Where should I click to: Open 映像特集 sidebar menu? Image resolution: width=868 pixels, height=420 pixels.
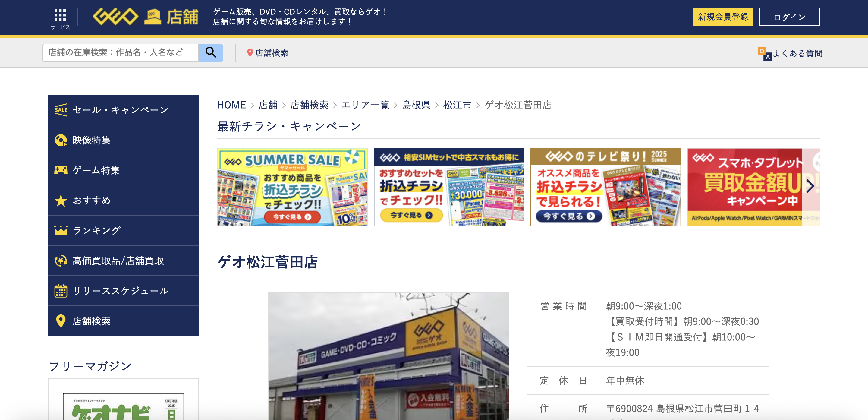pos(123,140)
